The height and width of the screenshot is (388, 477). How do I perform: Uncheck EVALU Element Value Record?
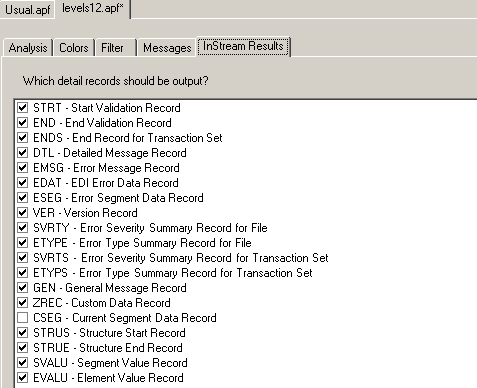22,378
